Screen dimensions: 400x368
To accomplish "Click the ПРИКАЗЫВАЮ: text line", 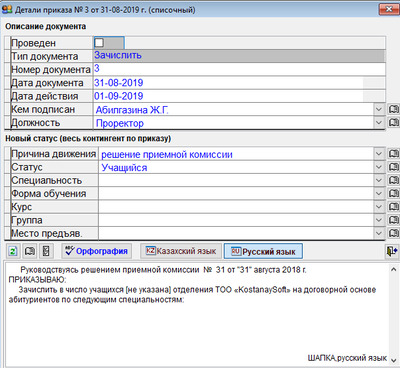I will click(37, 279).
